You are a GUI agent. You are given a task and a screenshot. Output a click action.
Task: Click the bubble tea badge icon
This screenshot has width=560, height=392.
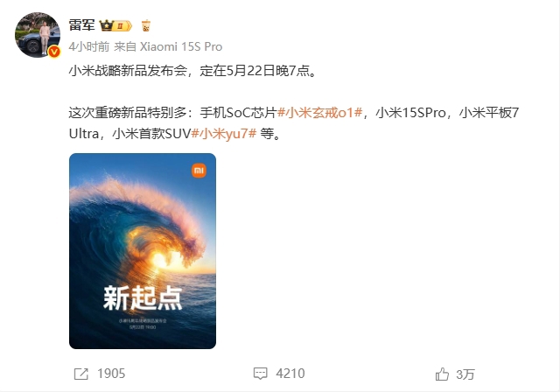(x=146, y=25)
